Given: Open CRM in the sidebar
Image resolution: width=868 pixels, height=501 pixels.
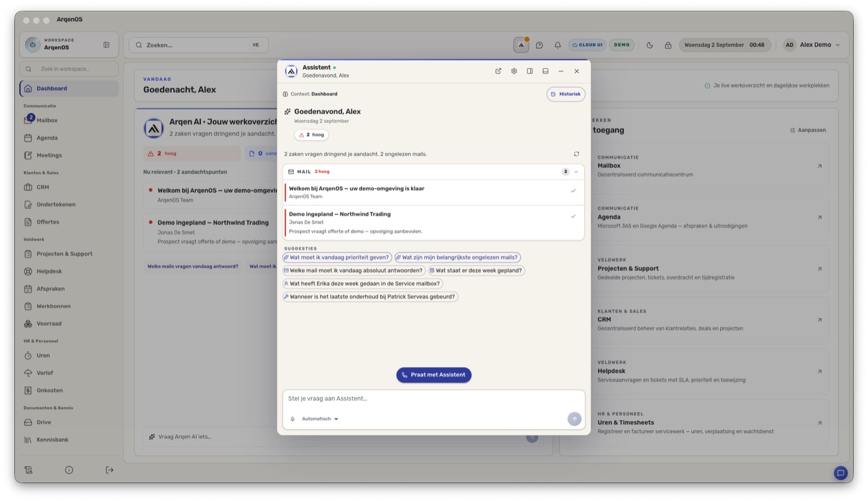Looking at the screenshot, I should [69, 187].
